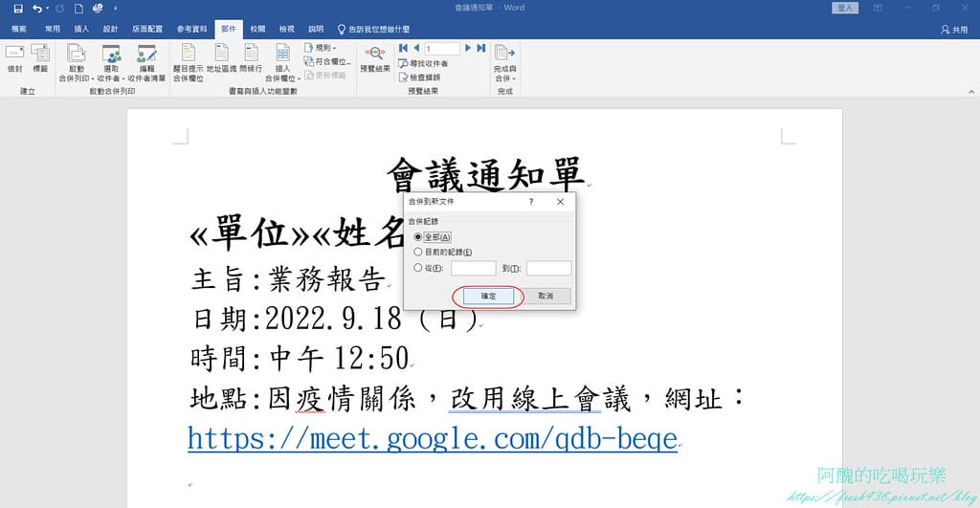
Task: Click the Undo arrow icon
Action: 37,8
